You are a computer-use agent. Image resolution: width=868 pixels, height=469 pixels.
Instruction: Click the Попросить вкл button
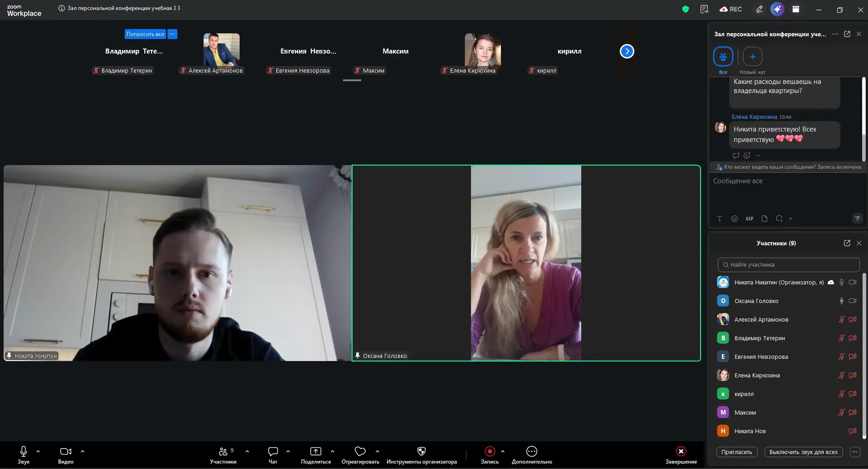tap(145, 34)
